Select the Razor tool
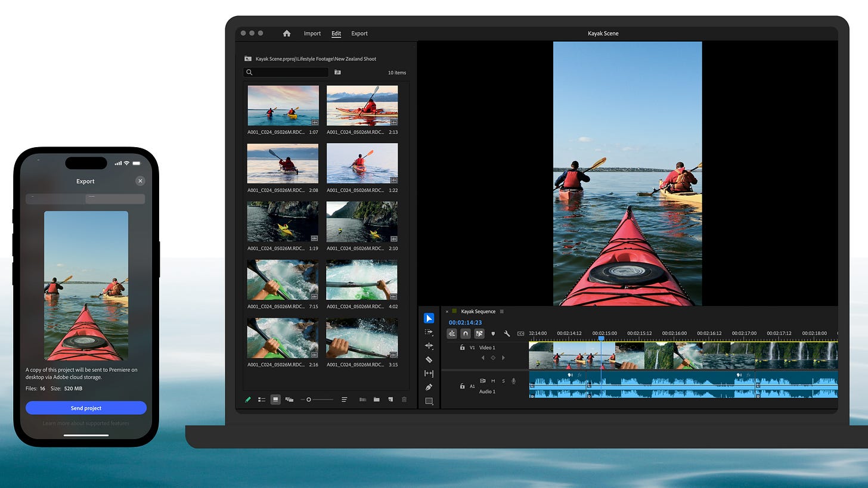Viewport: 868px width, 488px height. click(429, 359)
